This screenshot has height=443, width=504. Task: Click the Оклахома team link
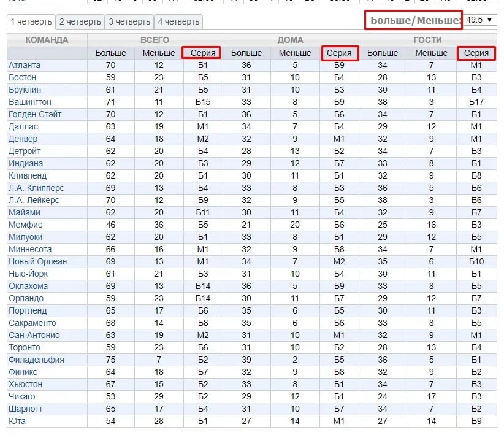tap(28, 286)
